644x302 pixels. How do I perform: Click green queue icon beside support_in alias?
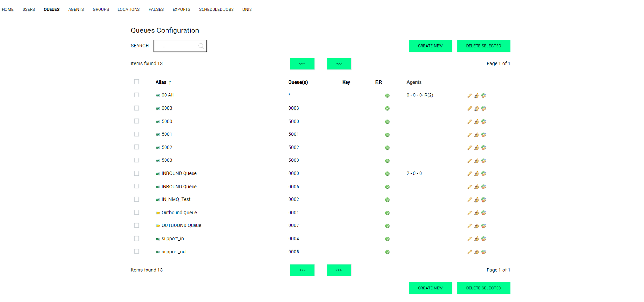[x=157, y=239]
